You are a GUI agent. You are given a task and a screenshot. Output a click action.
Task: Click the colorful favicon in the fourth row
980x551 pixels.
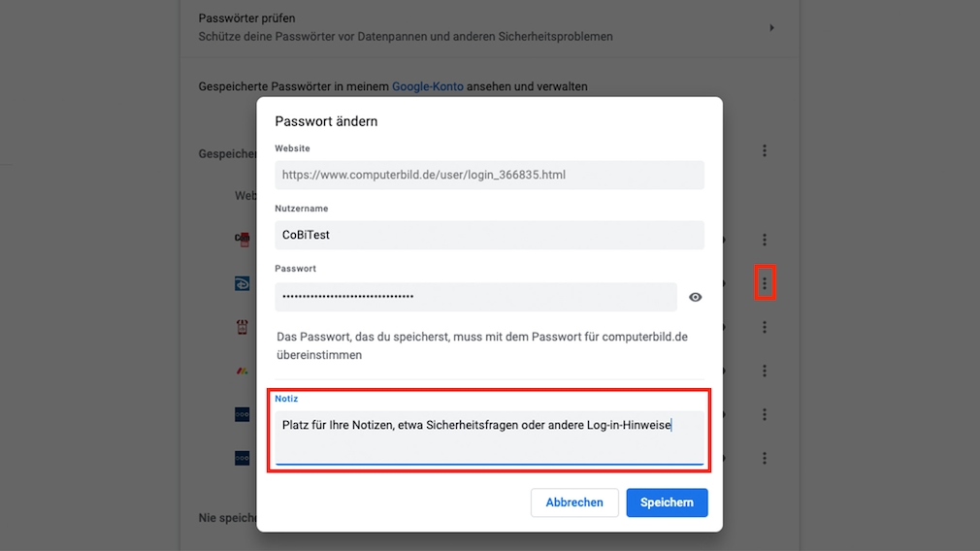coord(243,371)
